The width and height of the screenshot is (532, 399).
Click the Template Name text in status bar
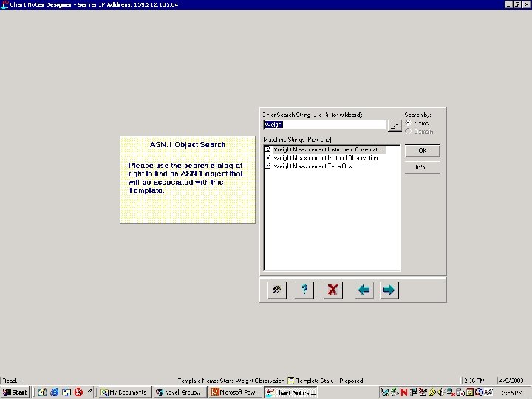coord(231,381)
